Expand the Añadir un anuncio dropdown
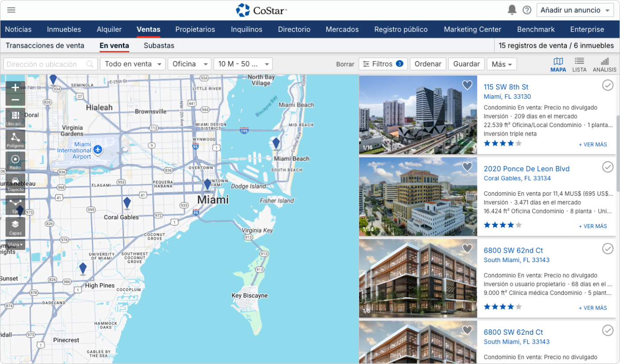The height and width of the screenshot is (364, 620). [x=575, y=10]
